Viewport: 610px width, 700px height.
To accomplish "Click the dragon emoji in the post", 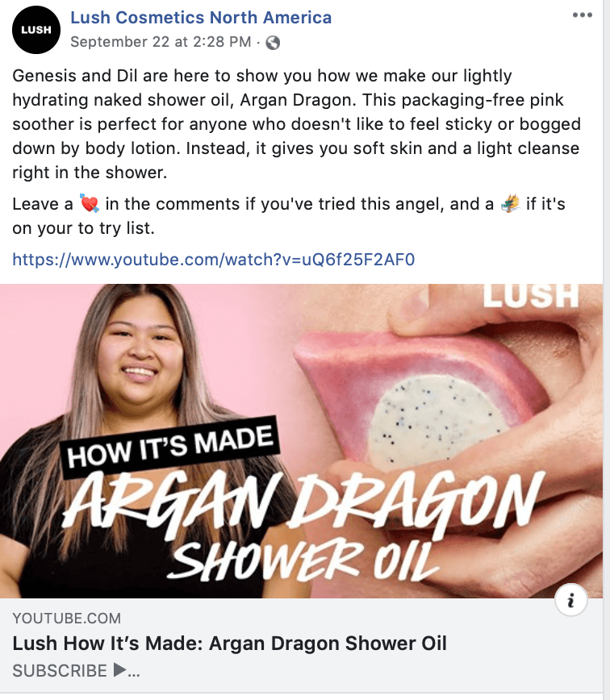I will 510,203.
